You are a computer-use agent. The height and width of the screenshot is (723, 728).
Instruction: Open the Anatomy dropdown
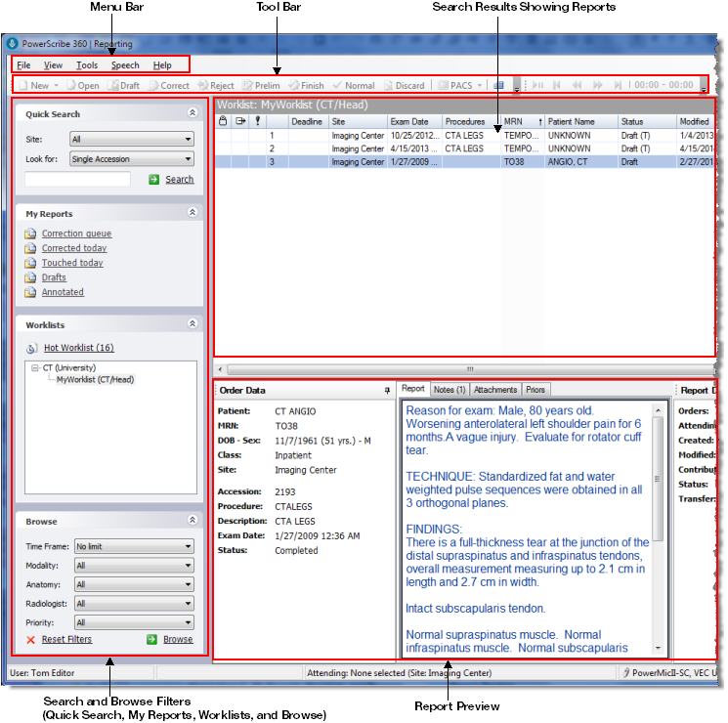point(134,584)
